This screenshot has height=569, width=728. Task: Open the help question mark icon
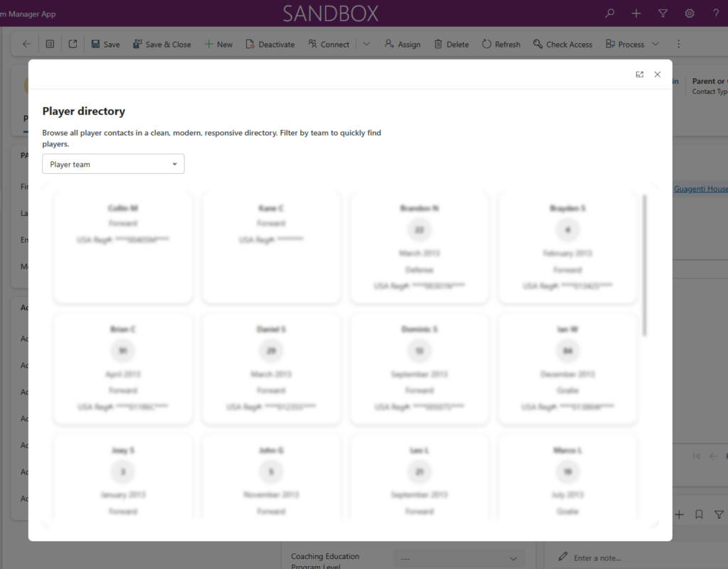pos(716,13)
